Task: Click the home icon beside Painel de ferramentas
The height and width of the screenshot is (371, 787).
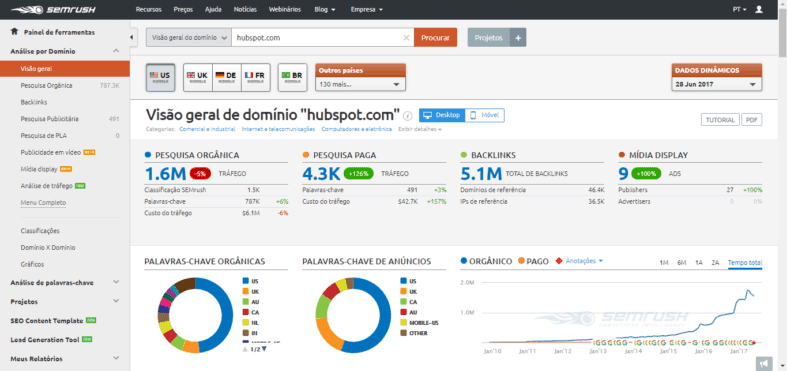Action: [x=15, y=32]
